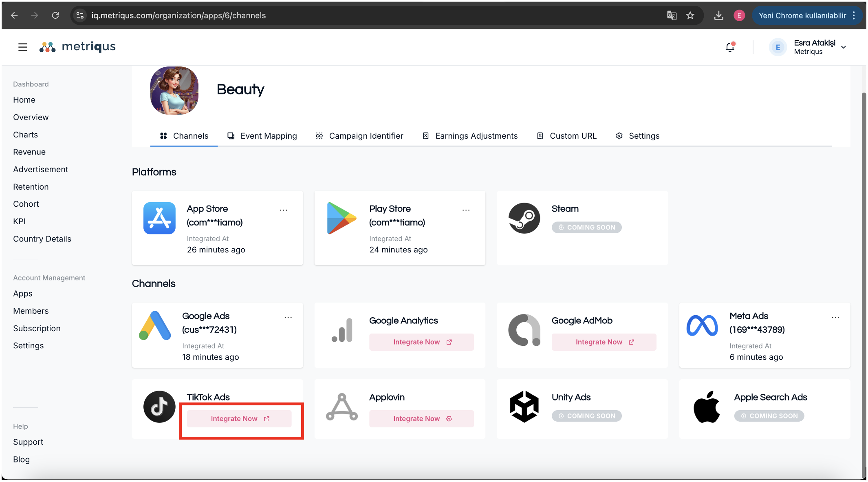Click the Apple Search Ads icon
868x482 pixels.
tap(707, 407)
